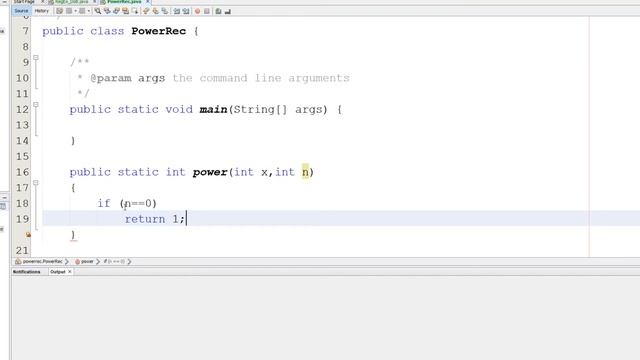The height and width of the screenshot is (360, 640).
Task: Click the Previous Bookmark icon
Action: [146, 11]
